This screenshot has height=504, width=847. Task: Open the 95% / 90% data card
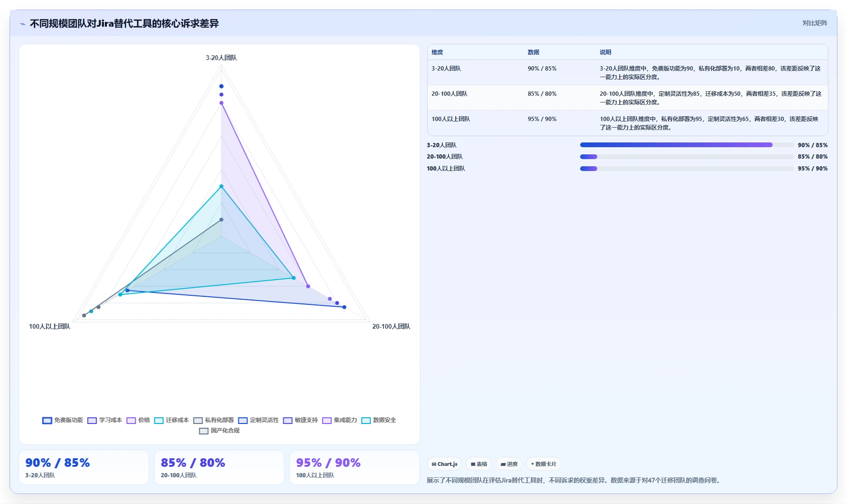[x=355, y=467]
